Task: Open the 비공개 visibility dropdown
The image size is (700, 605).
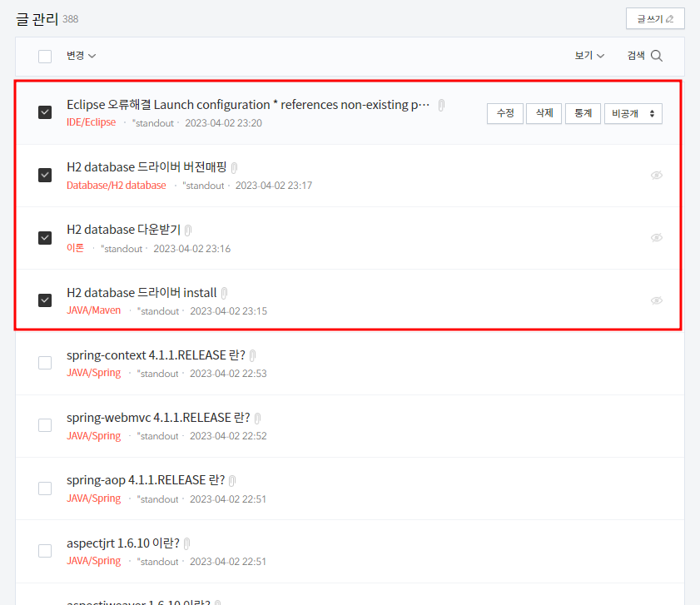Action: click(633, 113)
